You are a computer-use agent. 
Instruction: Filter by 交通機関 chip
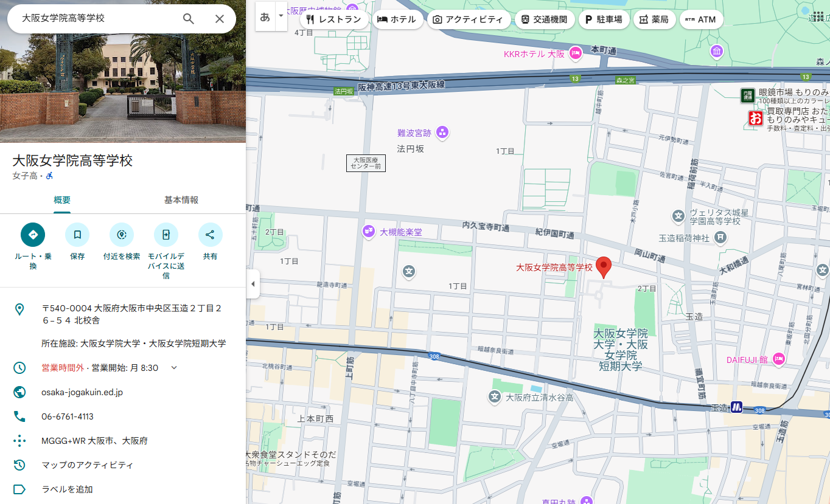[544, 19]
